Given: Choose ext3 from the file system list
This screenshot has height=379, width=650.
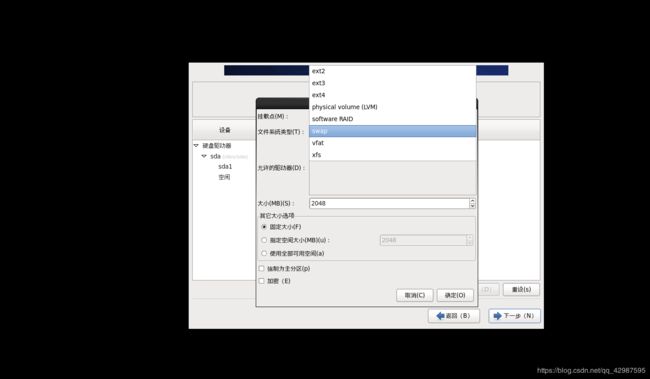Looking at the screenshot, I should point(392,83).
